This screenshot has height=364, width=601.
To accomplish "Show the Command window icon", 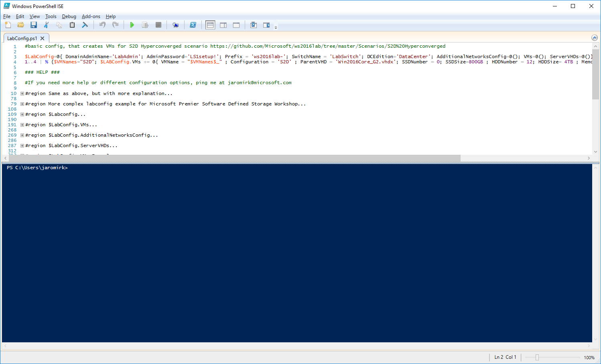I will point(254,25).
